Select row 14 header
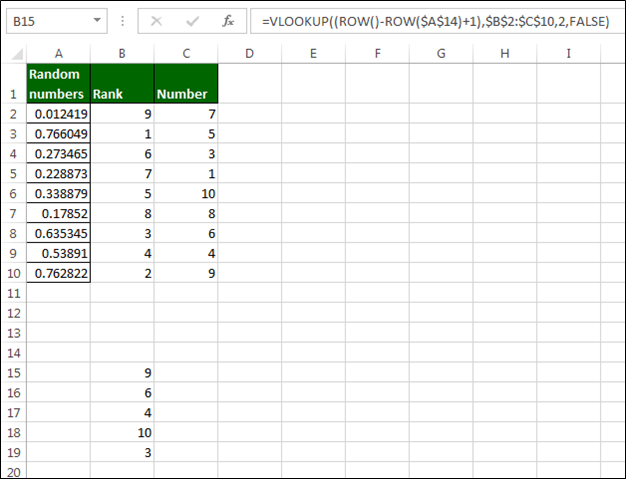 14,353
